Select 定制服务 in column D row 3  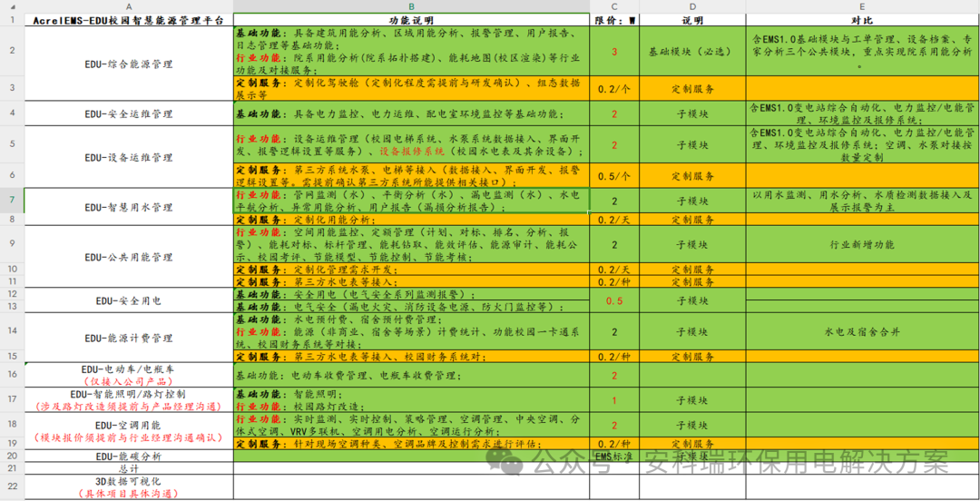pos(691,89)
